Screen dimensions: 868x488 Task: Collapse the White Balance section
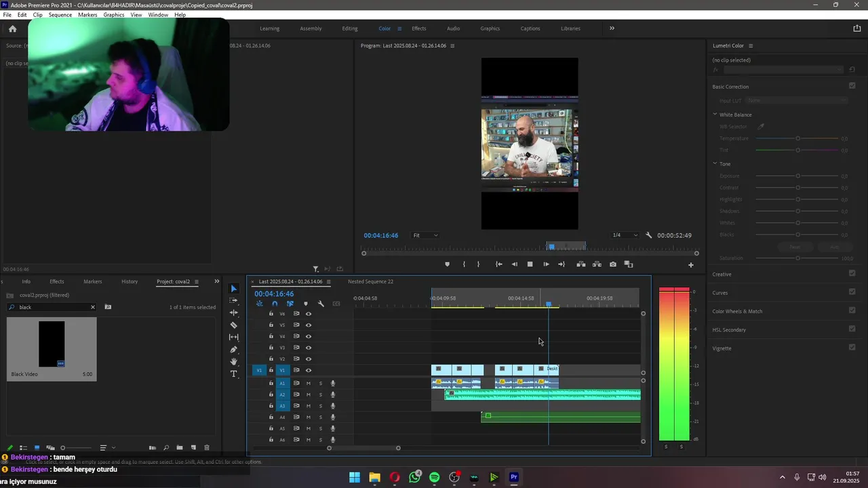(715, 115)
